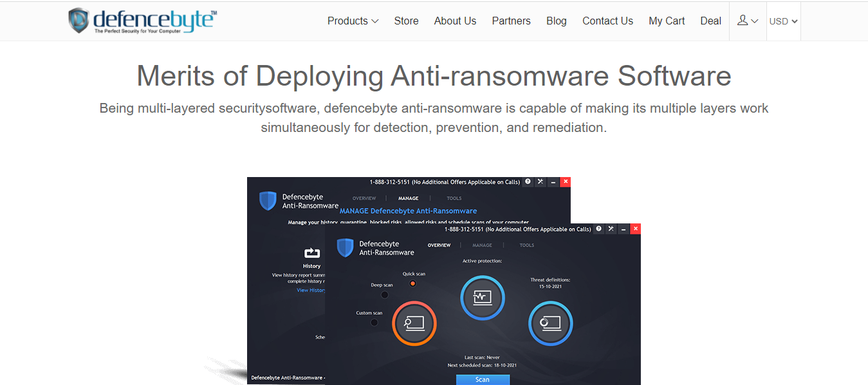Click the tools wrench icon in the Overview window
The width and height of the screenshot is (868, 385).
(611, 229)
